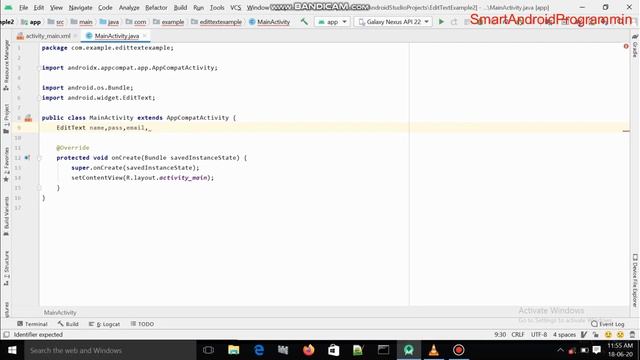Open the Gradle side panel
Image resolution: width=640 pixels, height=360 pixels.
click(x=635, y=46)
